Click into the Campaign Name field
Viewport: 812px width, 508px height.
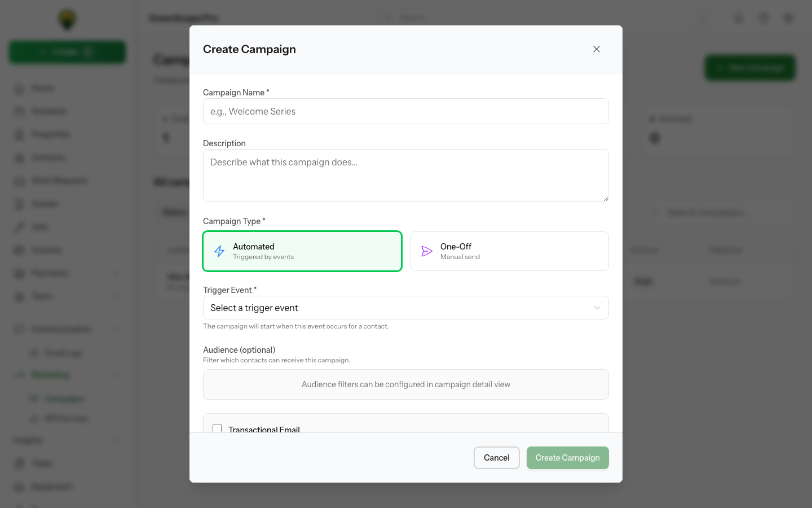tap(405, 111)
